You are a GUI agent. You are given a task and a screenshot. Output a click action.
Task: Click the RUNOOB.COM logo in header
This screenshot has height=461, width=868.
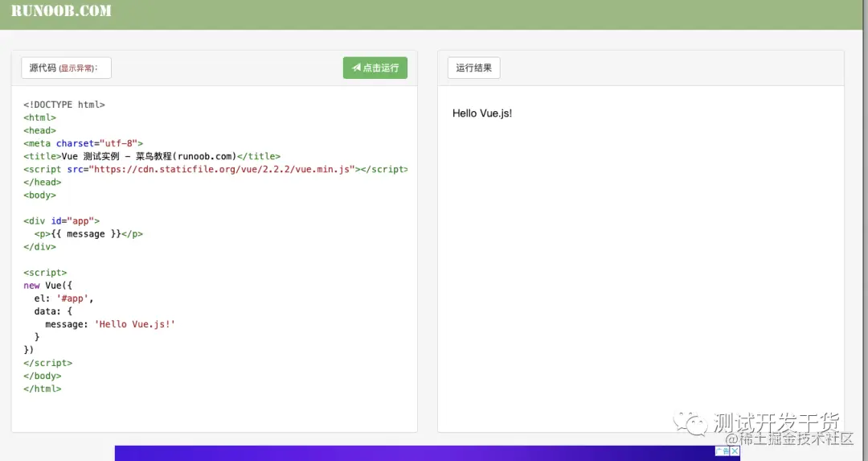tap(61, 10)
